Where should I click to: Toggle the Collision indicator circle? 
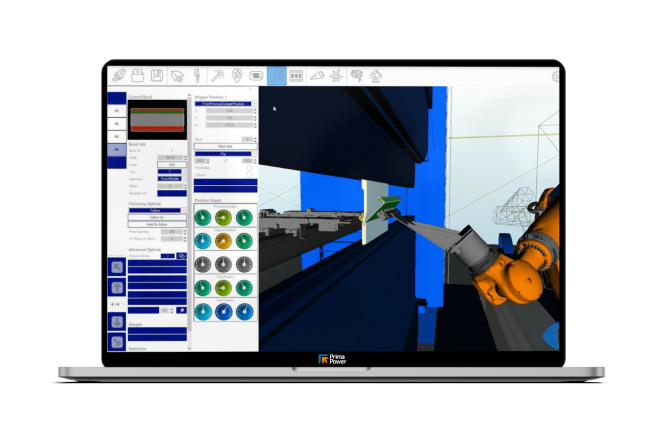tap(249, 177)
